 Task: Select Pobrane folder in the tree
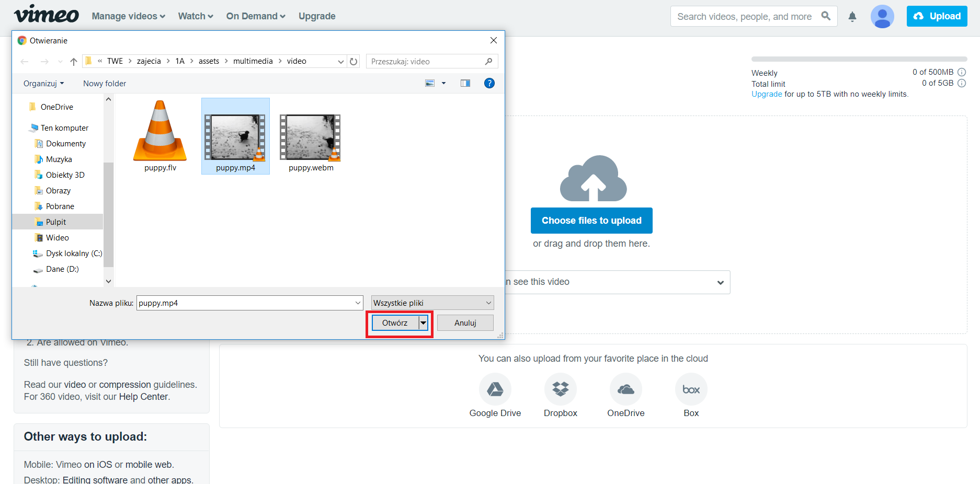point(60,206)
